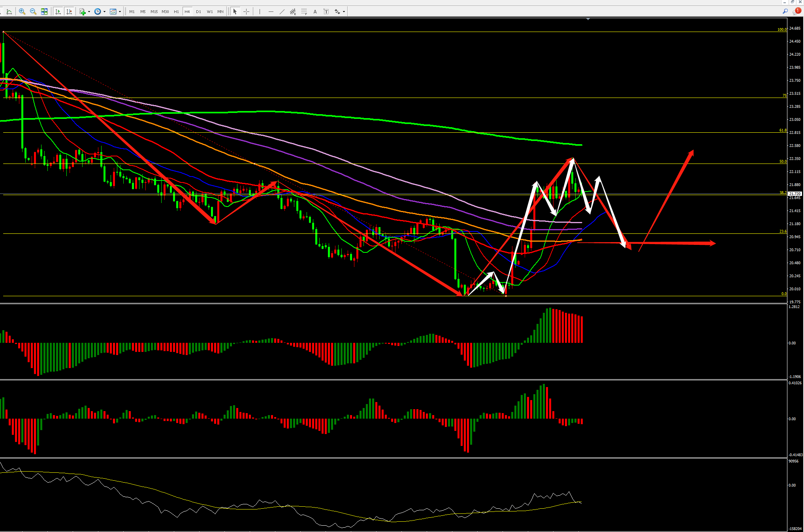Toggle chart shift
Screen dimensions: 804x532
coord(69,11)
